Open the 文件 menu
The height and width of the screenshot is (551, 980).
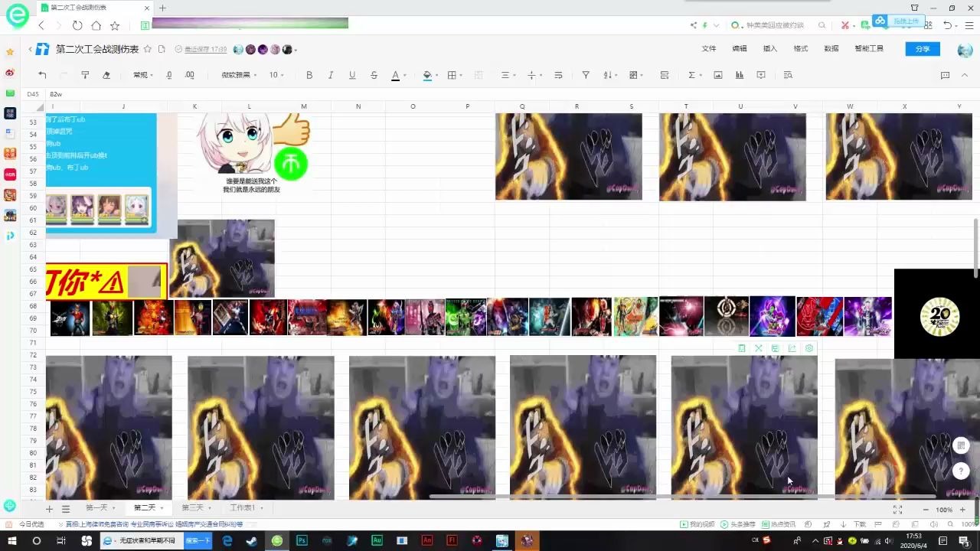(709, 49)
